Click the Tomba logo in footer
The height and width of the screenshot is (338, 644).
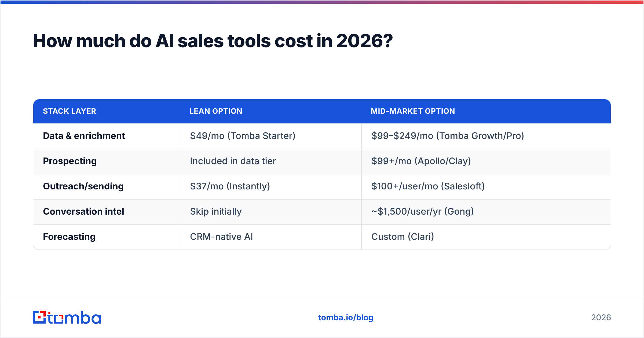click(67, 317)
